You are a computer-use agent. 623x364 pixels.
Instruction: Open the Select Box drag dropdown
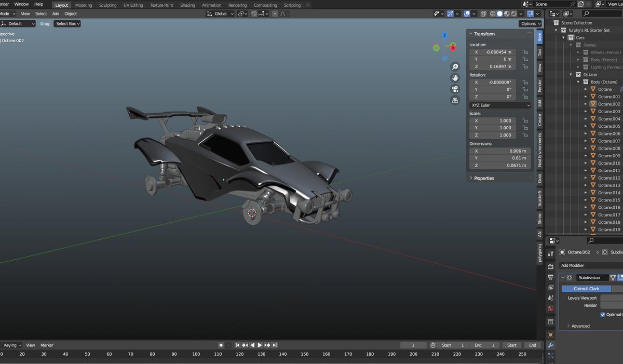coord(67,23)
